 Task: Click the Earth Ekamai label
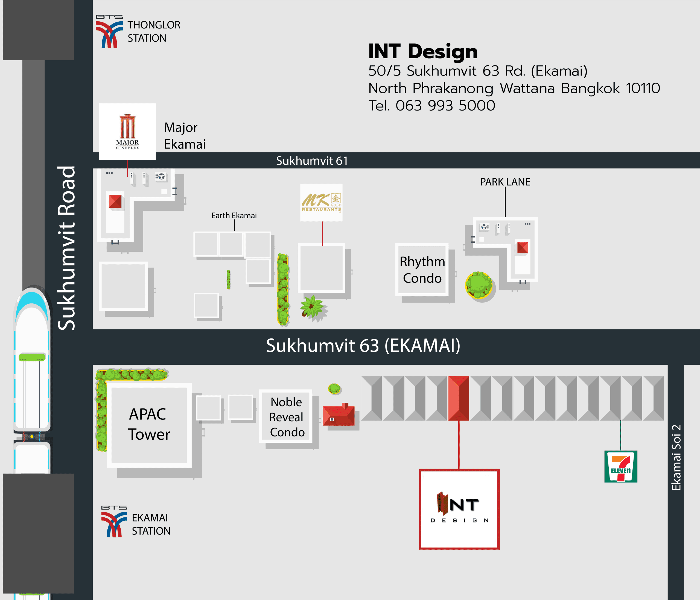[x=234, y=215]
